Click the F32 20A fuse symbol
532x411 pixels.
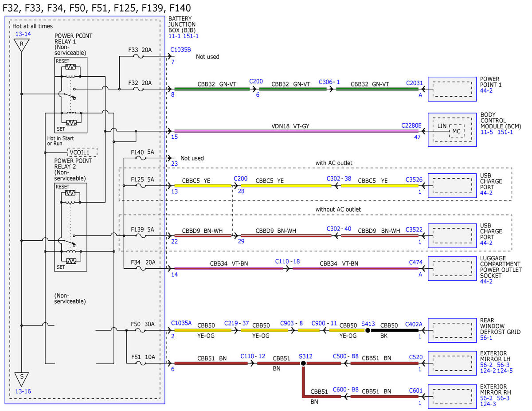coord(138,89)
